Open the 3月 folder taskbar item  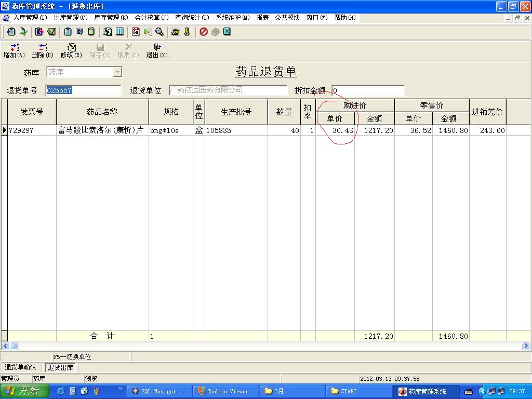pos(292,391)
